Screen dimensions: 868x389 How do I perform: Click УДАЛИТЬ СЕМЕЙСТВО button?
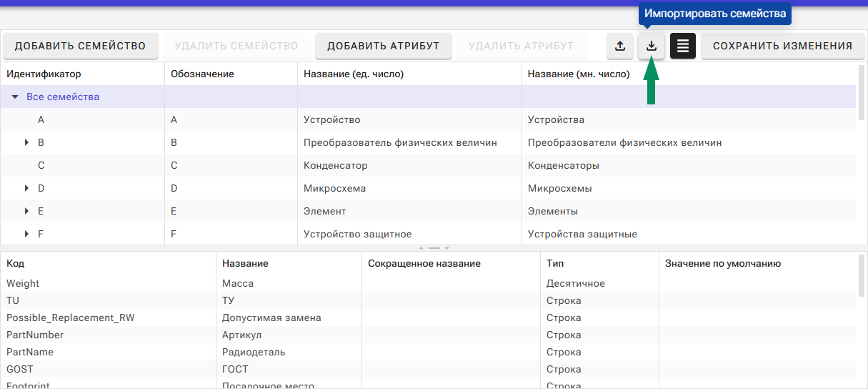point(236,46)
